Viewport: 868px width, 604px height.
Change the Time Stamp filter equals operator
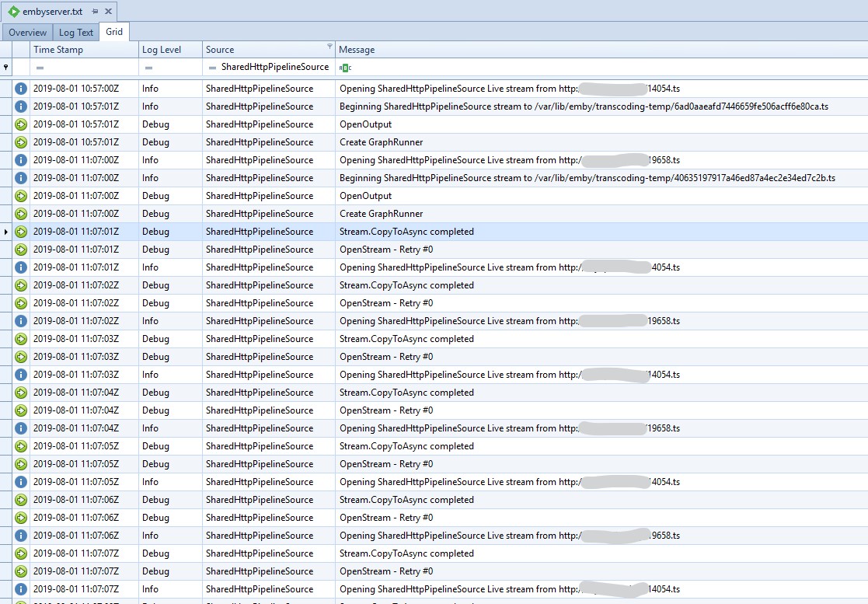(x=40, y=68)
